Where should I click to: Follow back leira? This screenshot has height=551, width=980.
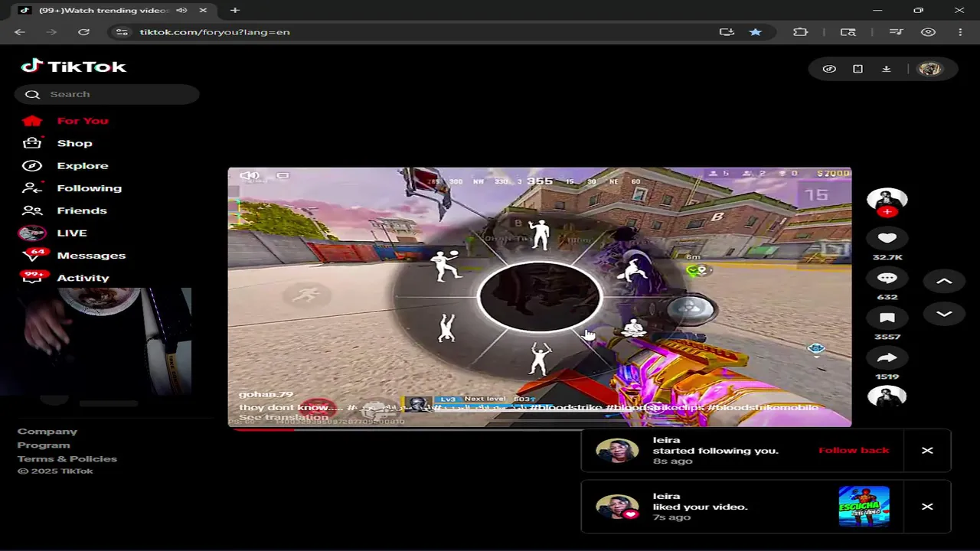click(854, 450)
